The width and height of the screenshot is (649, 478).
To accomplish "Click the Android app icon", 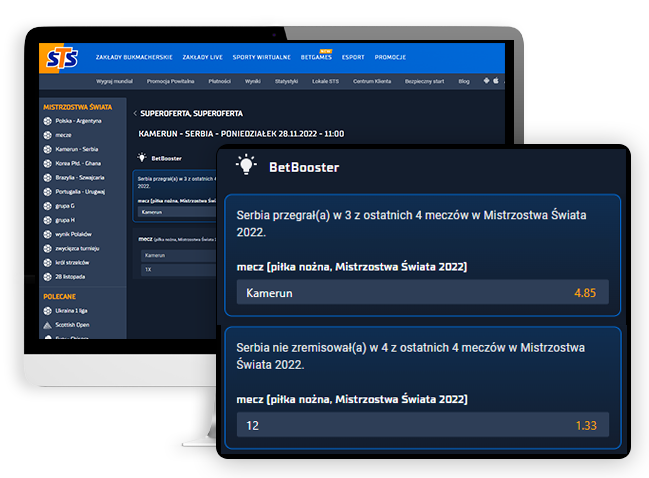I will pos(486,81).
